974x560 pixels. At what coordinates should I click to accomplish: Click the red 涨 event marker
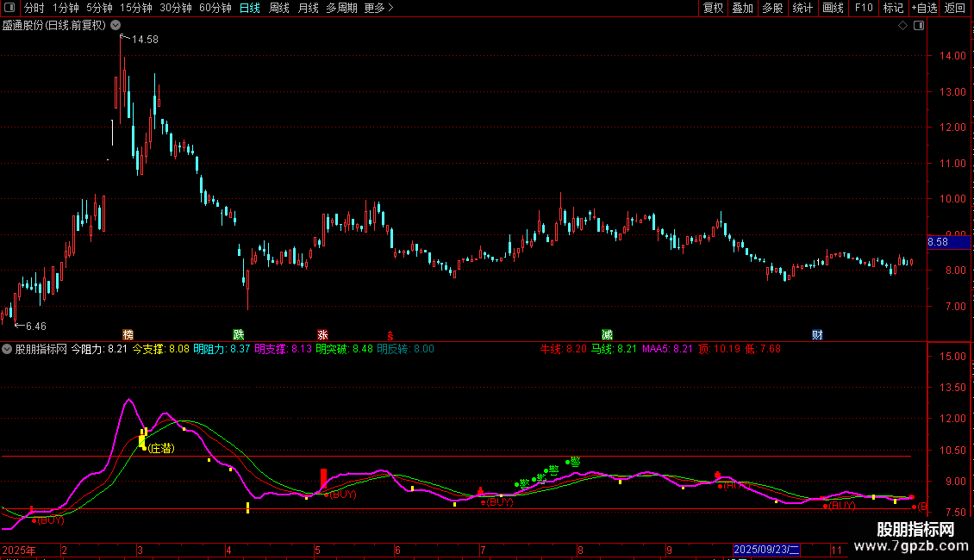[322, 334]
